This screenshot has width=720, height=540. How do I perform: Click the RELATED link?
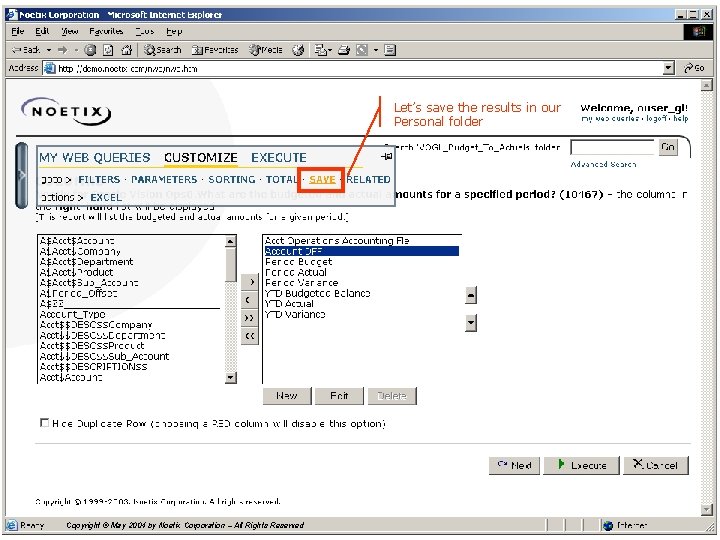click(x=368, y=180)
